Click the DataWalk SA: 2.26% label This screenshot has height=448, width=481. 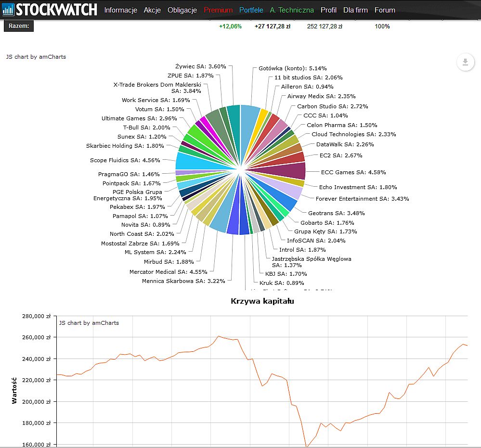click(x=345, y=144)
